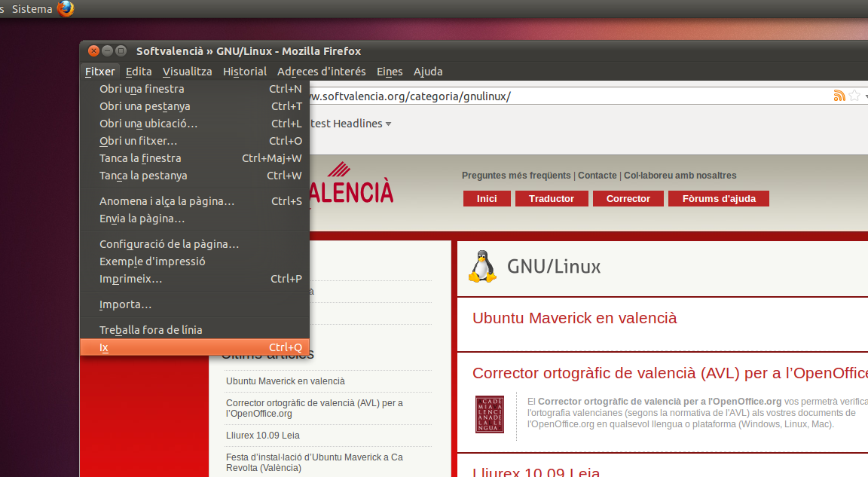This screenshot has width=868, height=477.
Task: Open 'Configuració de la pàgina…' entry
Action: click(195, 244)
